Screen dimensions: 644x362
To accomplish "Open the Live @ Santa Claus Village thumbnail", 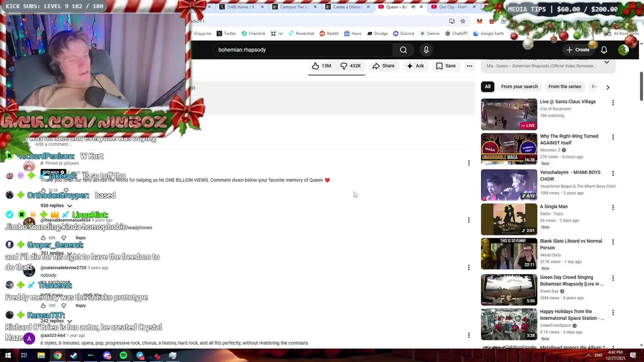I will [509, 115].
